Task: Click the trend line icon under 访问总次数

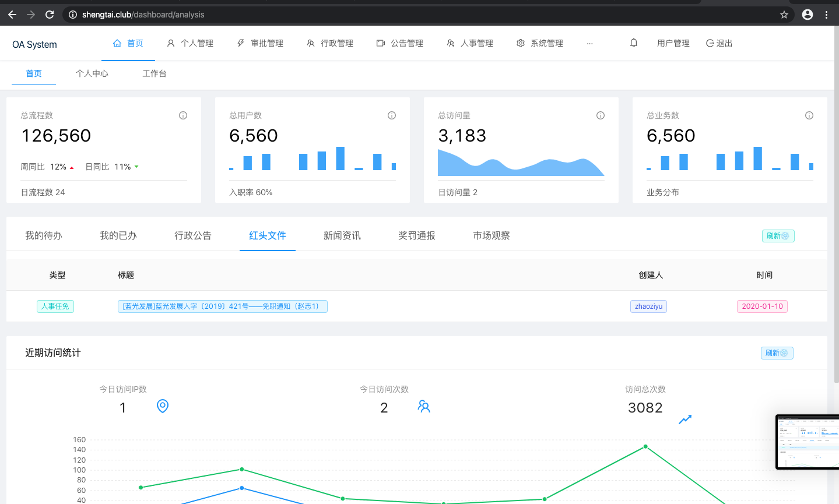Action: [x=685, y=420]
